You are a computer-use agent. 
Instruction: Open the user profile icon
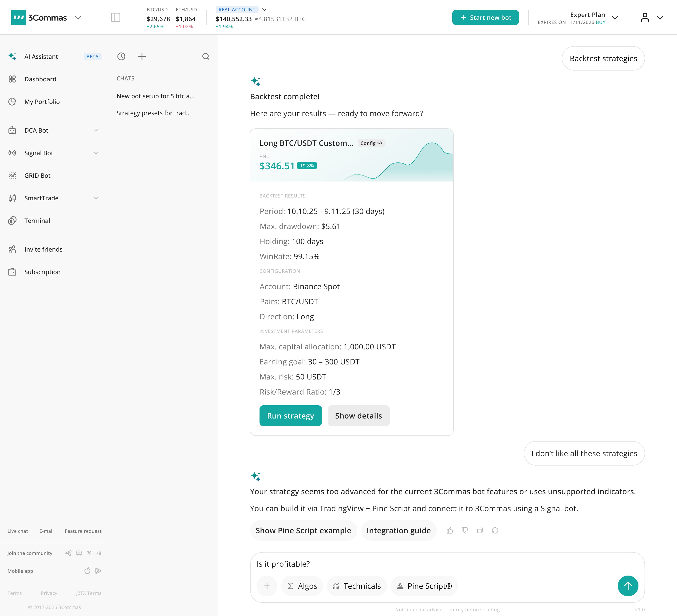[645, 17]
